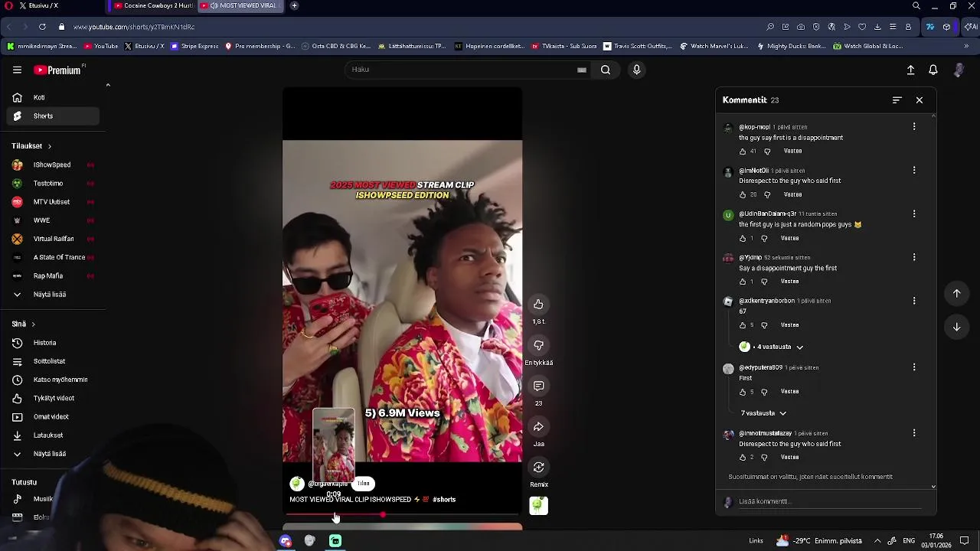The width and height of the screenshot is (980, 551).
Task: Open #shorts hashtag link
Action: click(444, 500)
